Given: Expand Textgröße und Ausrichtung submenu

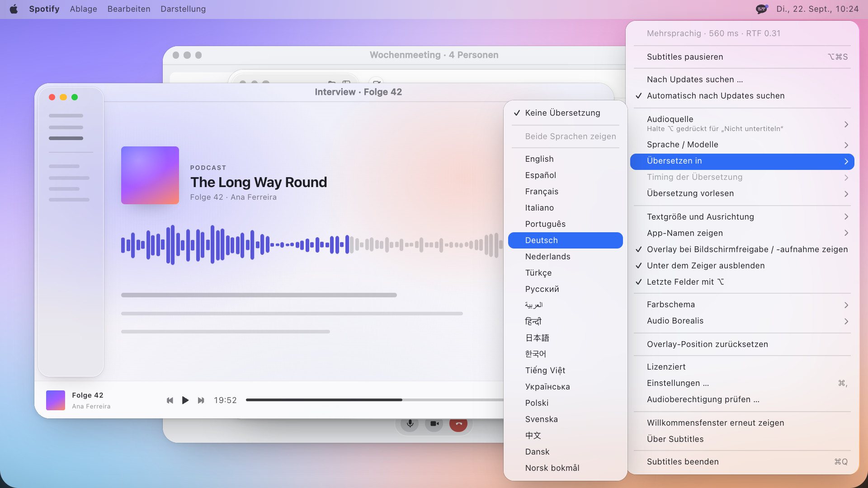Looking at the screenshot, I should pos(742,217).
